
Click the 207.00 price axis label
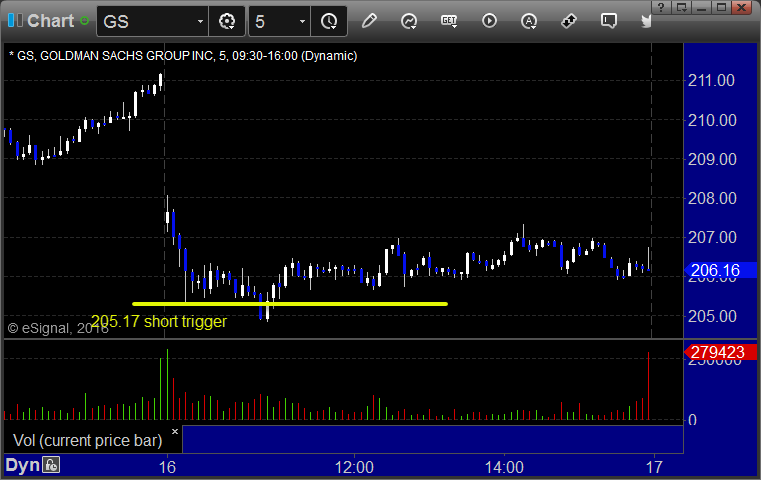(712, 238)
